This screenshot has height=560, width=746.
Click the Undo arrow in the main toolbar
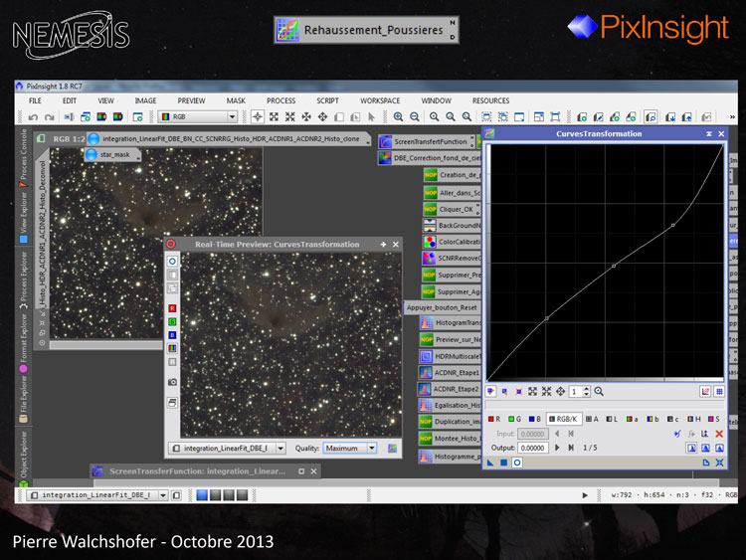[x=33, y=117]
